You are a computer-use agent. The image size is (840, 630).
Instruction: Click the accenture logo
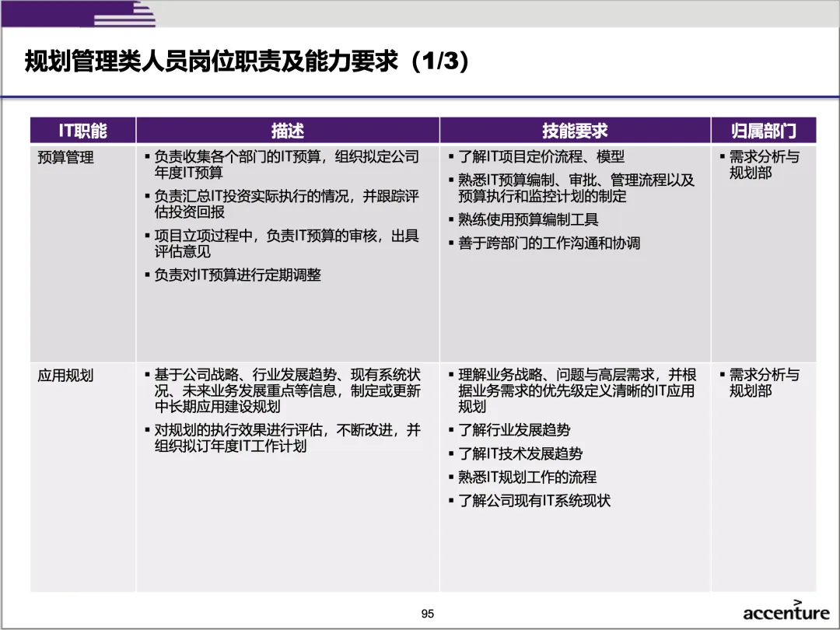(x=786, y=611)
